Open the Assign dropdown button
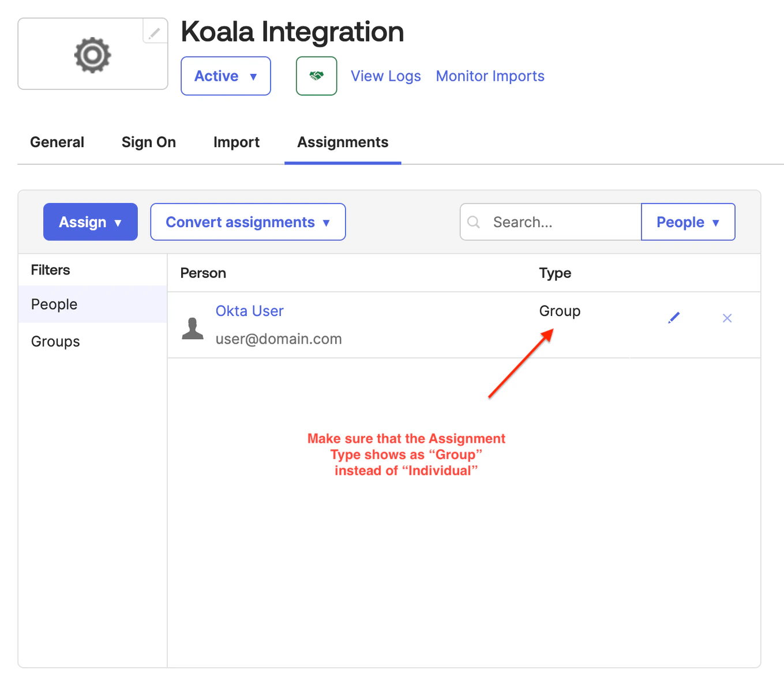Image resolution: width=784 pixels, height=692 pixels. pyautogui.click(x=91, y=222)
